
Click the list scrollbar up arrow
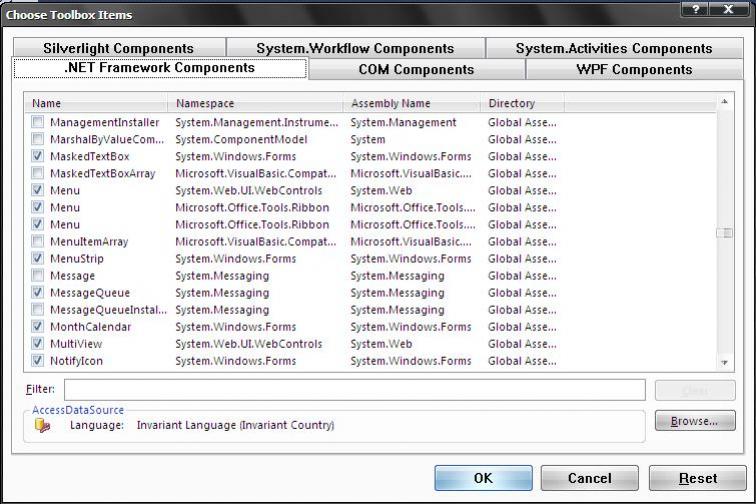click(x=724, y=102)
